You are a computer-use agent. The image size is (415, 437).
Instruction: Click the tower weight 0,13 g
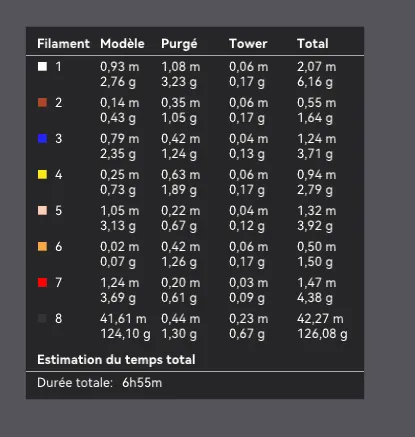247,154
